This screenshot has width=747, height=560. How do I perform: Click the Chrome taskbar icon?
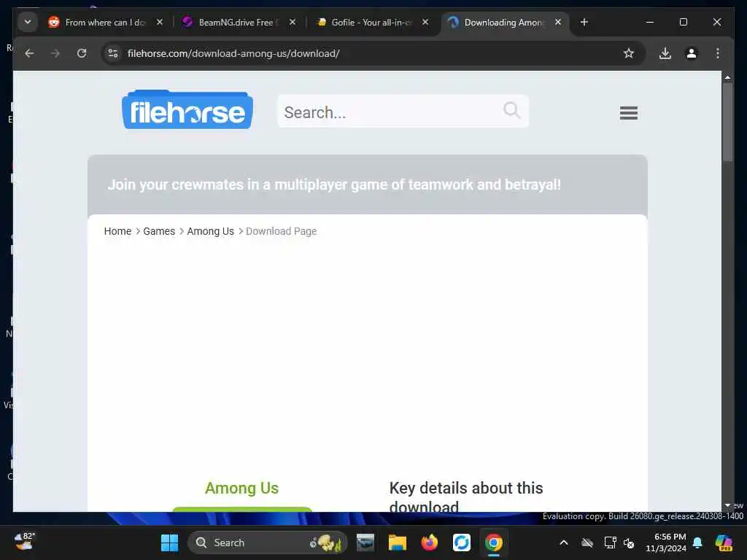coord(494,542)
